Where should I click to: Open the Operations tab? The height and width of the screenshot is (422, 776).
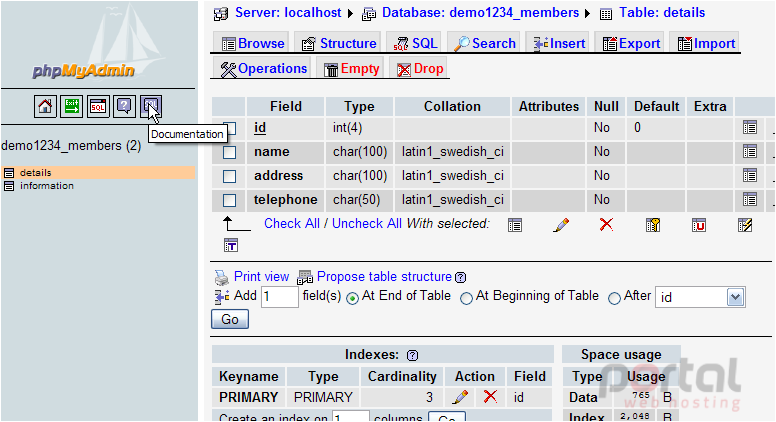point(263,68)
